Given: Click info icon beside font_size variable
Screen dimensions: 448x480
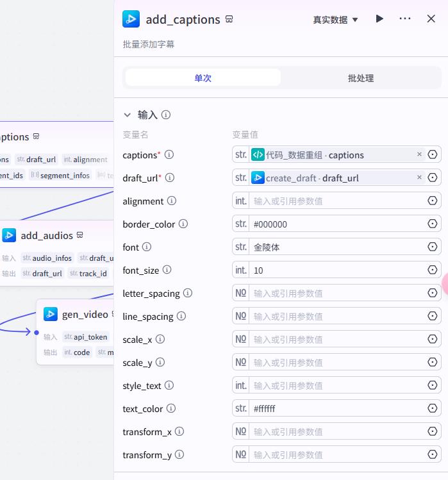Looking at the screenshot, I should [x=167, y=270].
